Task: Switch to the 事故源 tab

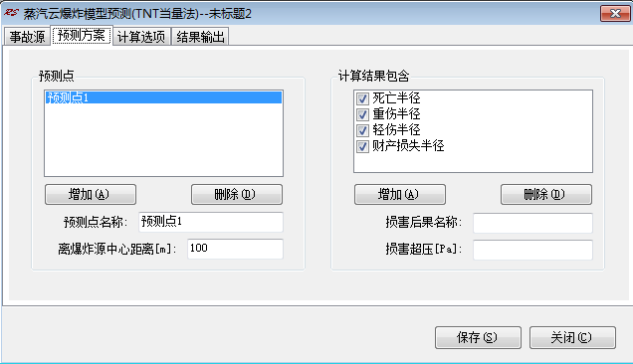Action: point(27,37)
